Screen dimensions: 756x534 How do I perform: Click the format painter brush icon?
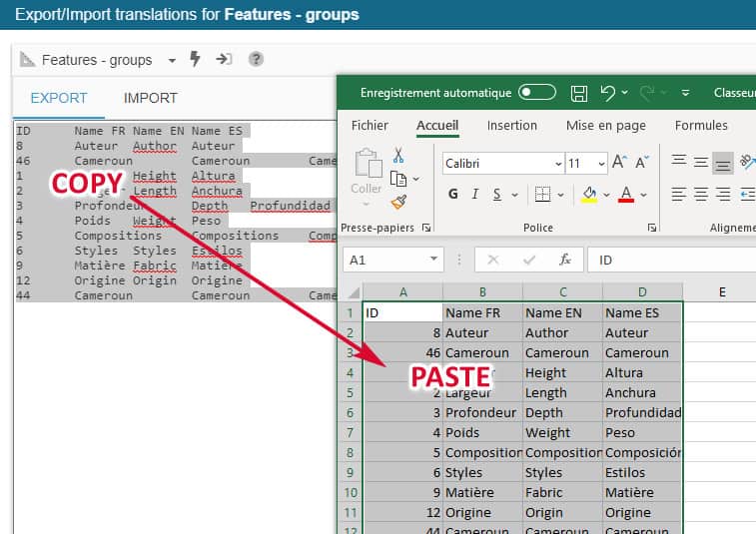[x=398, y=203]
